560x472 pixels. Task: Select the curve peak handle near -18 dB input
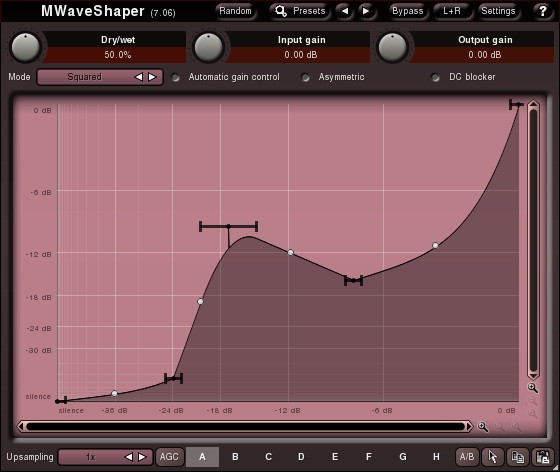click(229, 226)
